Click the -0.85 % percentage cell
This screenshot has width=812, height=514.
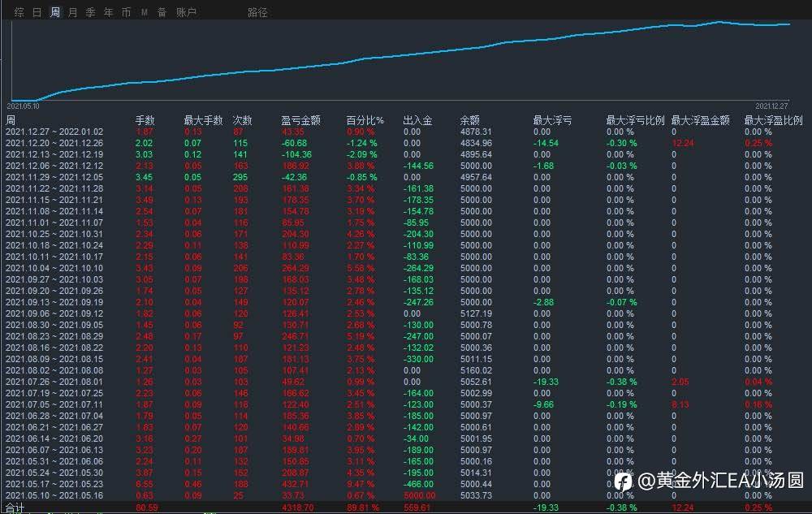[x=361, y=178]
